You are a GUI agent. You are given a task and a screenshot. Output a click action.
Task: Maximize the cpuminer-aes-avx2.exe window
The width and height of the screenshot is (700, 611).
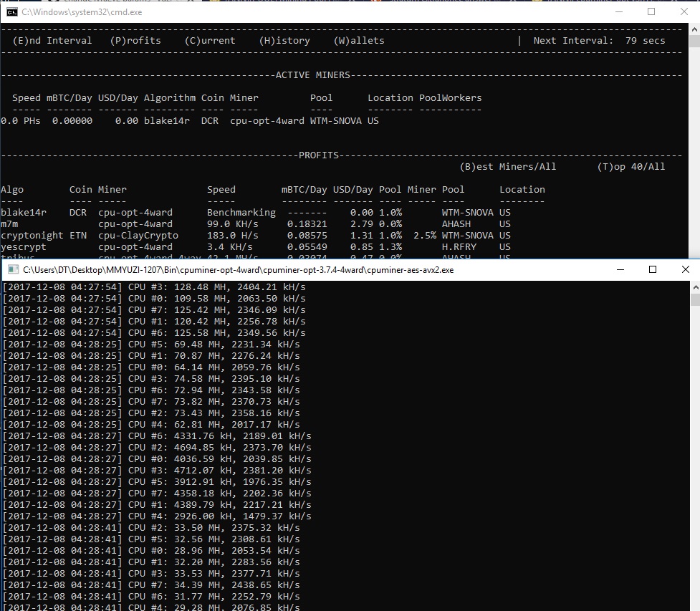point(652,269)
